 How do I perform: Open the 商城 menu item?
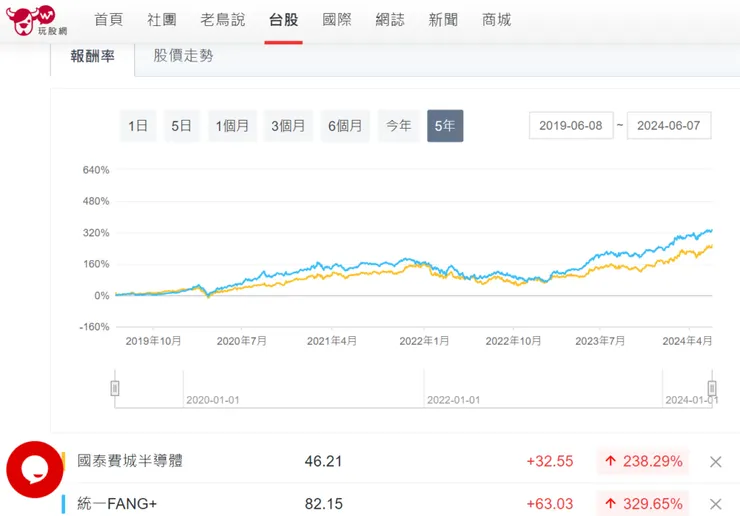(x=496, y=20)
